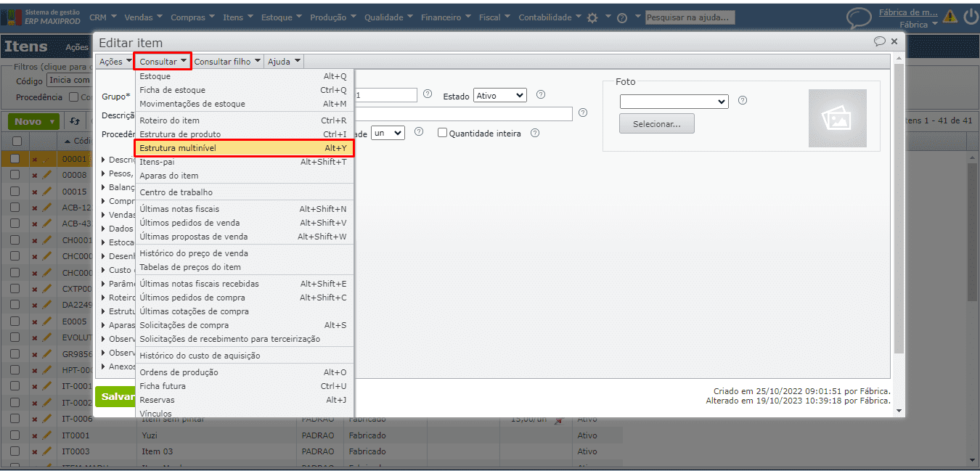Choose Histórico do custo de aquisição entry
This screenshot has height=471, width=980.
[245, 356]
